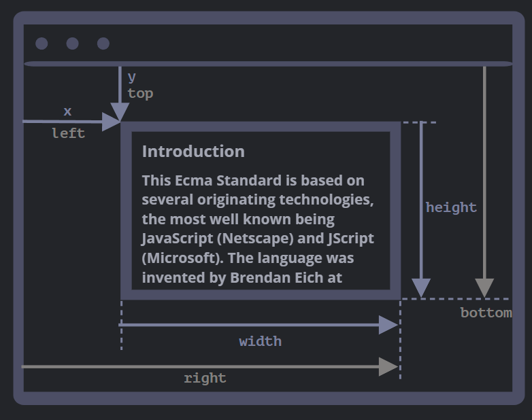Image resolution: width=532 pixels, height=420 pixels.
Task: Click the leftmost window dot in title bar
Action: point(41,43)
